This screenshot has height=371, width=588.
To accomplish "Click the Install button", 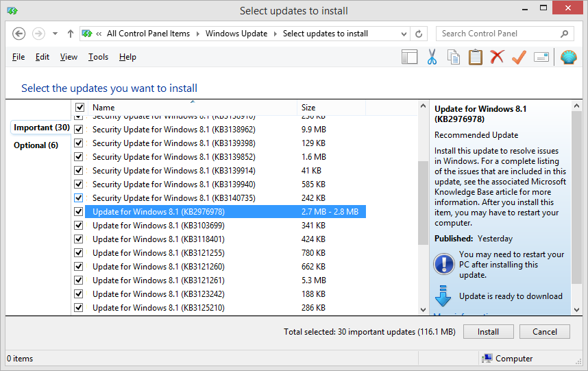I will point(488,332).
